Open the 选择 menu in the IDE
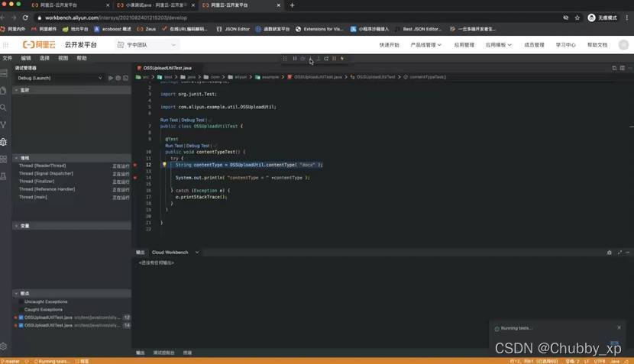The image size is (634, 364). (44, 58)
